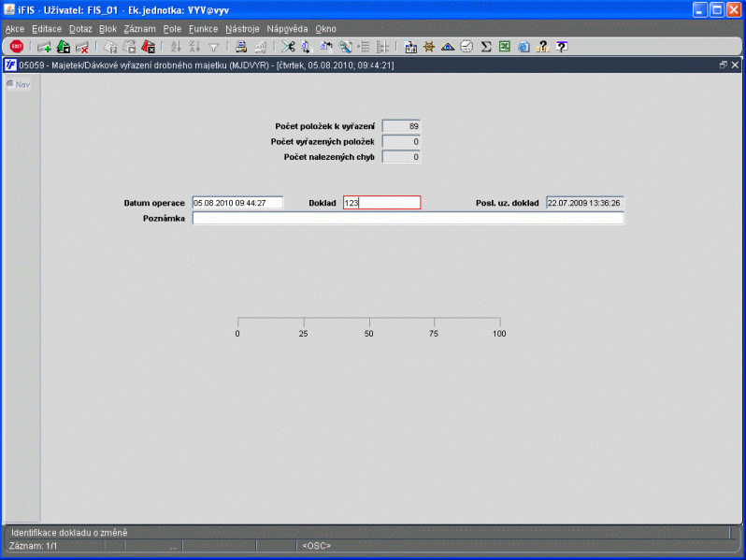The height and width of the screenshot is (560, 746).
Task: Click the list indent lines icon
Action: click(364, 47)
